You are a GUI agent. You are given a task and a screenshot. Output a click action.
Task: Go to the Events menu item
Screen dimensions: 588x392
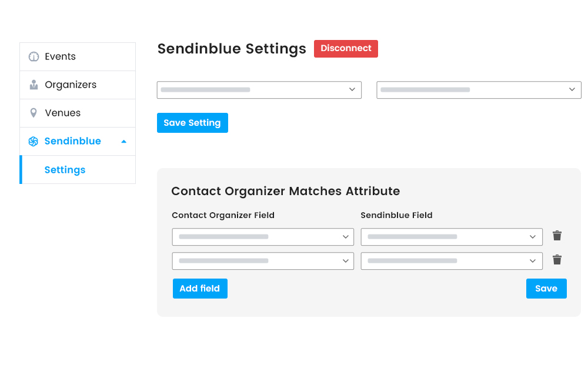(x=60, y=57)
